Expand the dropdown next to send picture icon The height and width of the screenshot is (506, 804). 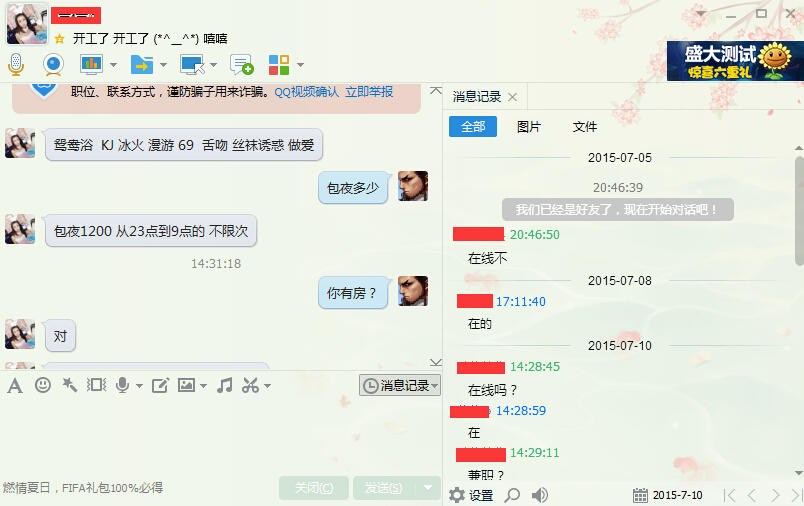tap(204, 386)
